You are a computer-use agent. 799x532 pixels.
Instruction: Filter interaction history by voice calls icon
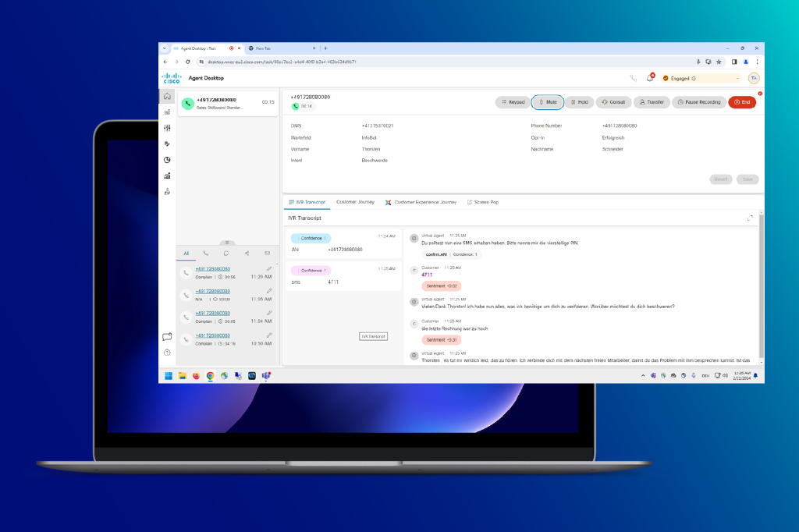[x=206, y=254]
